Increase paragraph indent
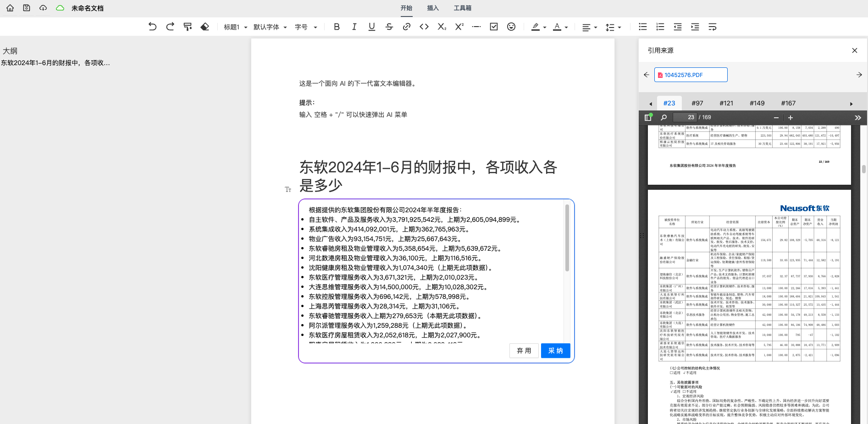This screenshot has height=424, width=868. pos(695,27)
